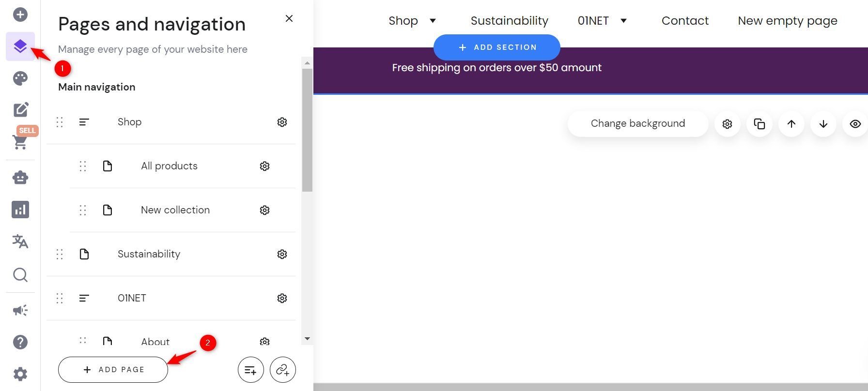Open the analytics bar chart icon
Viewport: 868px width, 391px height.
[x=20, y=210]
